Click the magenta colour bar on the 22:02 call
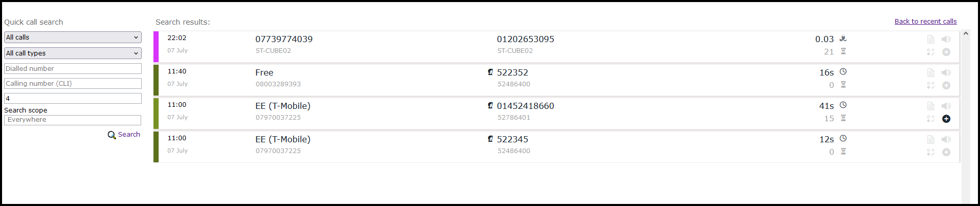Screen dimensions: 980x206 (x=156, y=47)
